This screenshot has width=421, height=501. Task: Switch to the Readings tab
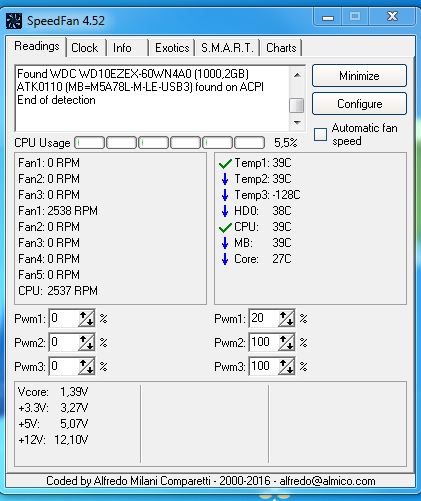(x=37, y=46)
